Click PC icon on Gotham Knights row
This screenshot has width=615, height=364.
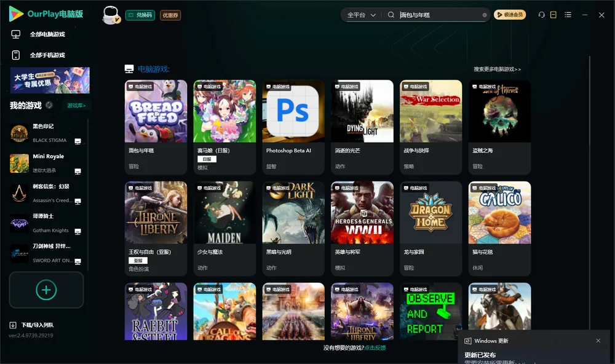[x=77, y=231]
